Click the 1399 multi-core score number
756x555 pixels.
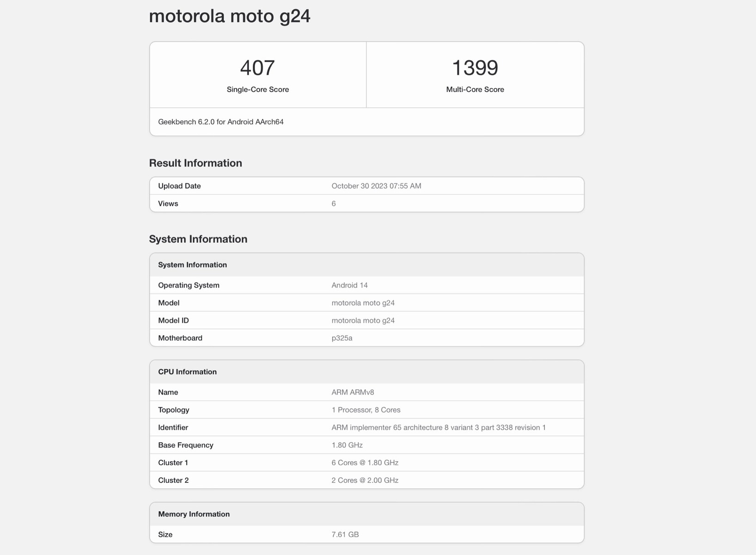click(475, 68)
